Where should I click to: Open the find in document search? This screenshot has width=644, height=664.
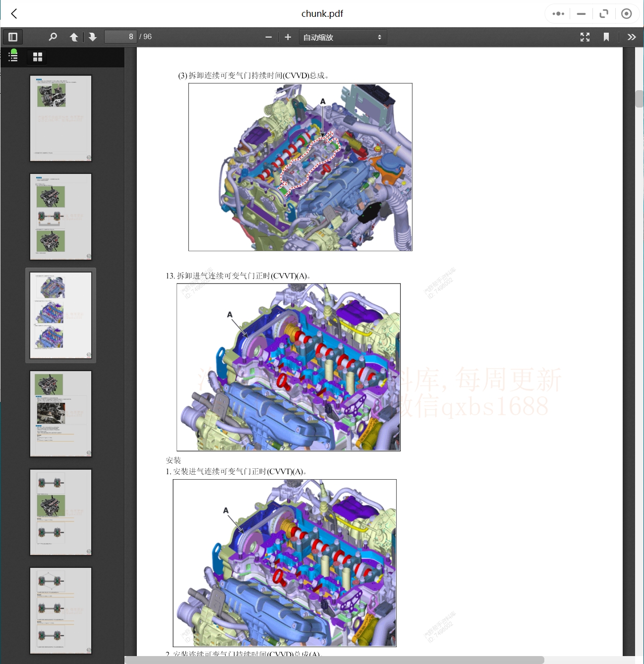coord(53,37)
